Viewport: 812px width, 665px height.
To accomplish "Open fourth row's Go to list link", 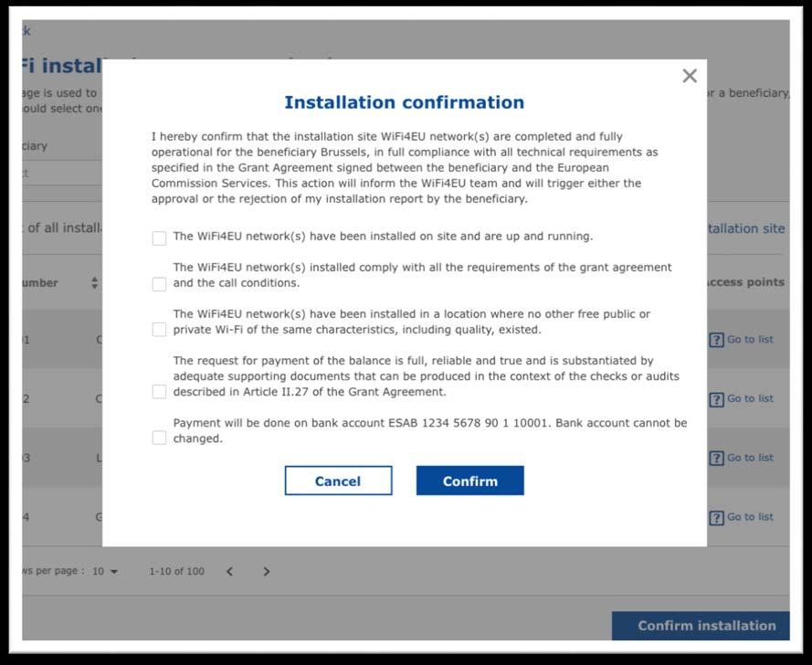I will [x=750, y=517].
